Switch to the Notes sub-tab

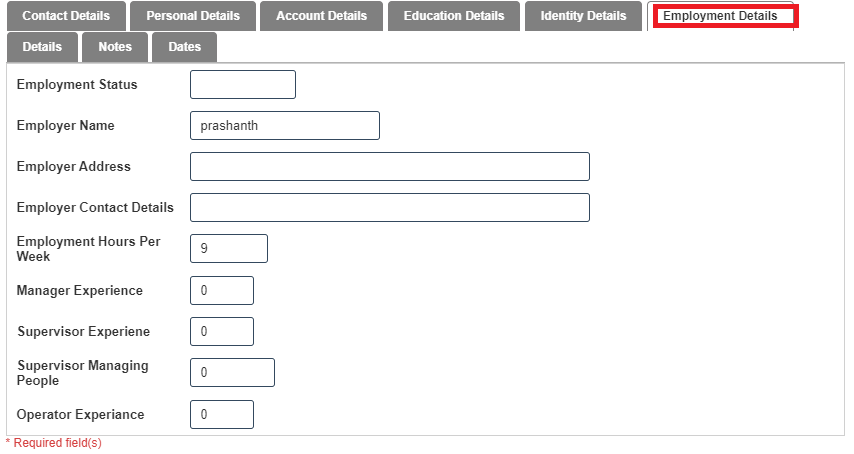115,47
